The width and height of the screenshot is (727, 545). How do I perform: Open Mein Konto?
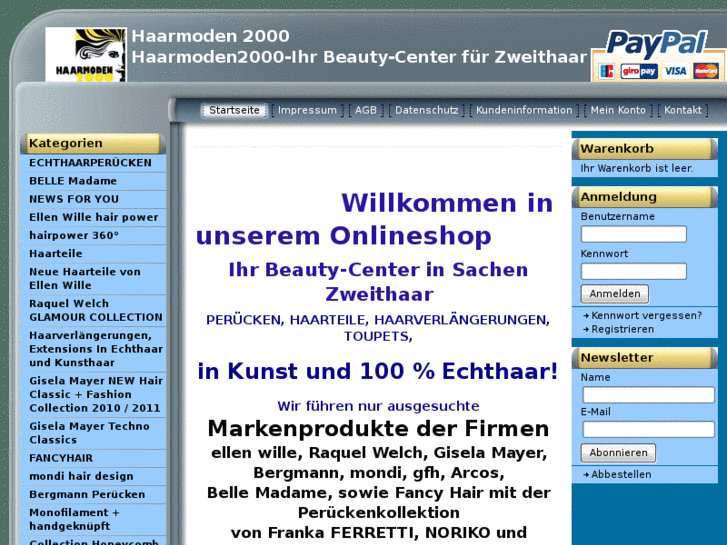618,110
